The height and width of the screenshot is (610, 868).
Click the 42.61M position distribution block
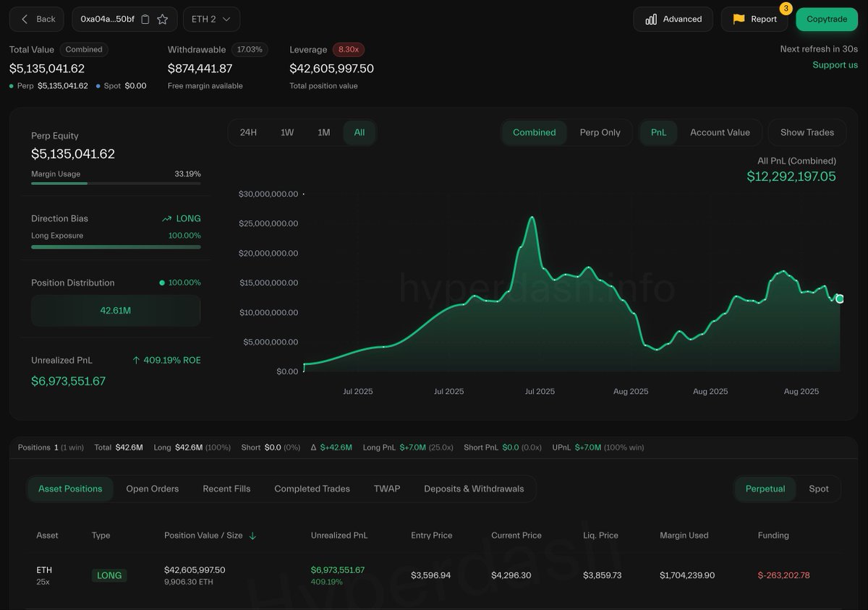coord(116,311)
